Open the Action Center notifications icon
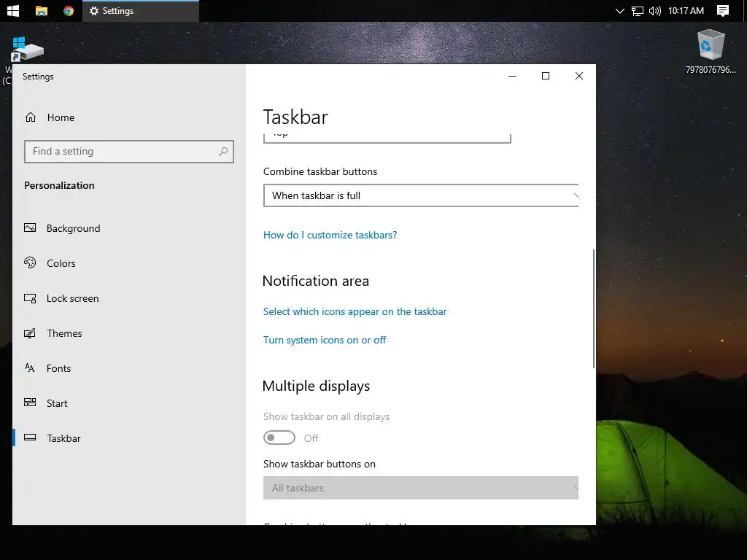747x560 pixels. pyautogui.click(x=723, y=11)
